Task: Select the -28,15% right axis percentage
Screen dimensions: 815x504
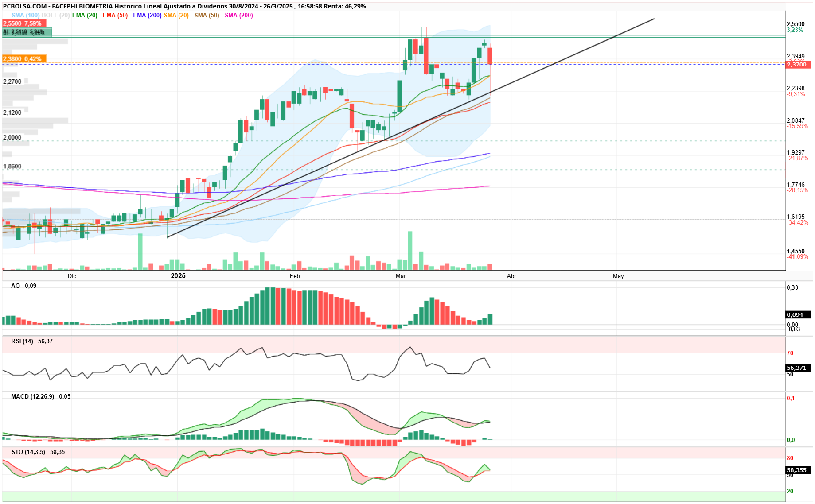Action: [x=797, y=190]
